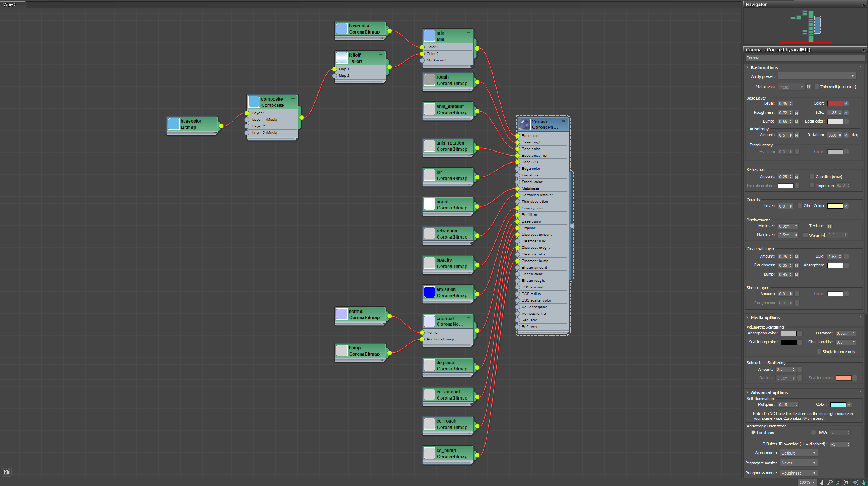Image resolution: width=868 pixels, height=486 pixels.
Task: Click the Zoom Extents icon
Action: 847,482
